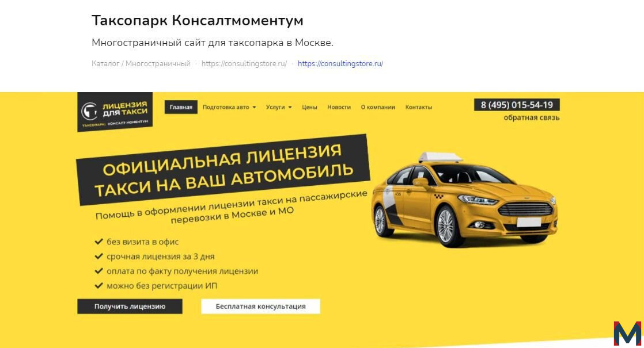This screenshot has width=644, height=348.
Task: Click the checkmark beside можно без регистрации ИП
Action: click(99, 286)
